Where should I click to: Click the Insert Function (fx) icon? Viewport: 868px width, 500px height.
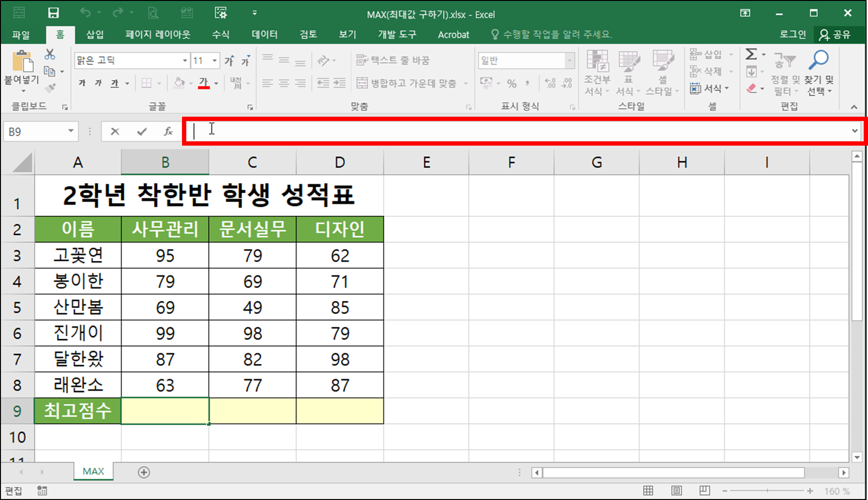click(168, 131)
